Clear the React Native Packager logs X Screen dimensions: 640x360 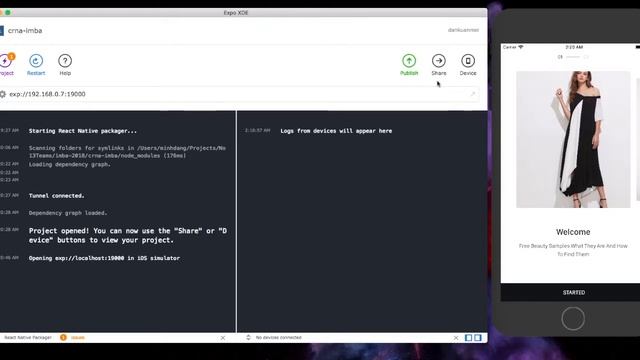223,338
